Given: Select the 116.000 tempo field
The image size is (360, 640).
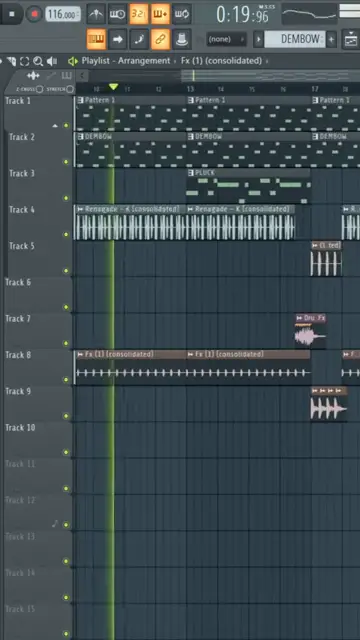Looking at the screenshot, I should pos(62,15).
